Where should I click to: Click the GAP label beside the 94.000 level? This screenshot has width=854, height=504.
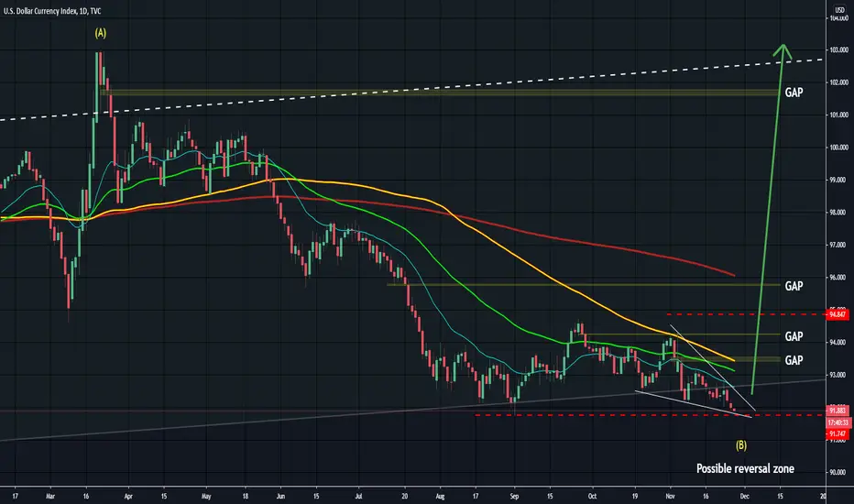click(x=794, y=336)
